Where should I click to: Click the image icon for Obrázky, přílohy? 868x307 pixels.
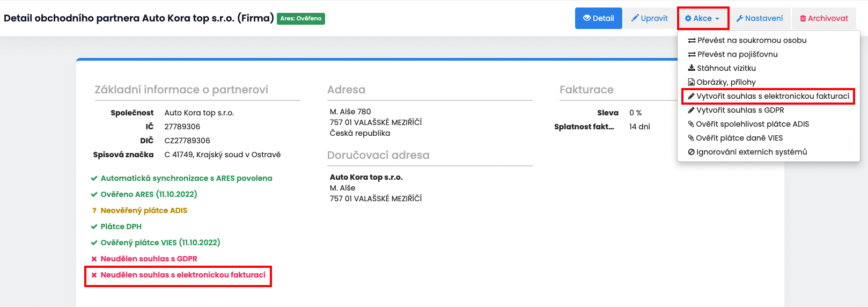pos(692,82)
